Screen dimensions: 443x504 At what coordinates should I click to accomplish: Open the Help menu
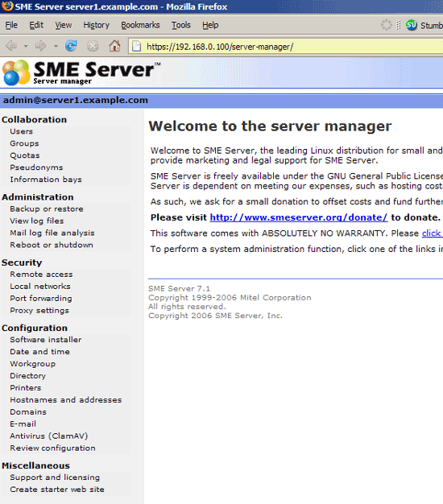pyautogui.click(x=210, y=25)
